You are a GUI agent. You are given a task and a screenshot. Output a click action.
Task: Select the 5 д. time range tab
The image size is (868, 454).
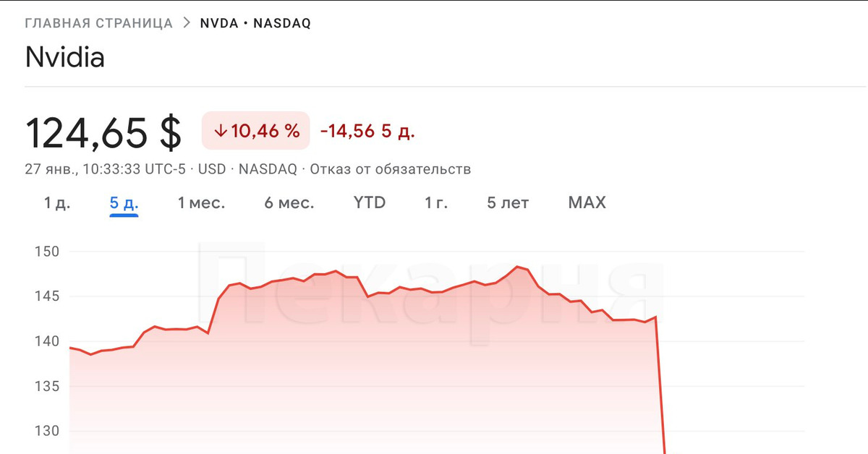pyautogui.click(x=124, y=203)
